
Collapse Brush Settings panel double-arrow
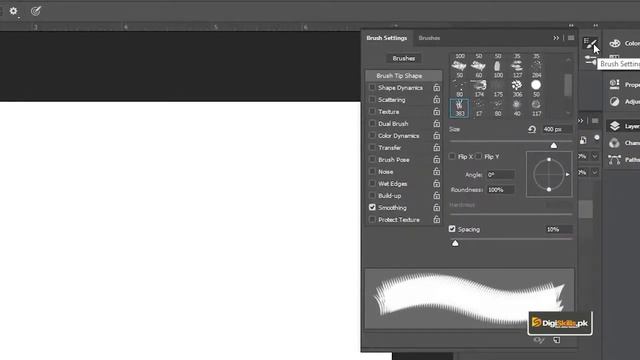coord(556,38)
